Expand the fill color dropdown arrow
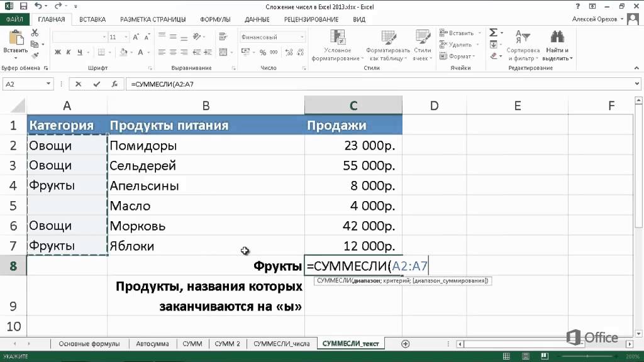Viewport: 644px width, 362px height. pos(131,53)
